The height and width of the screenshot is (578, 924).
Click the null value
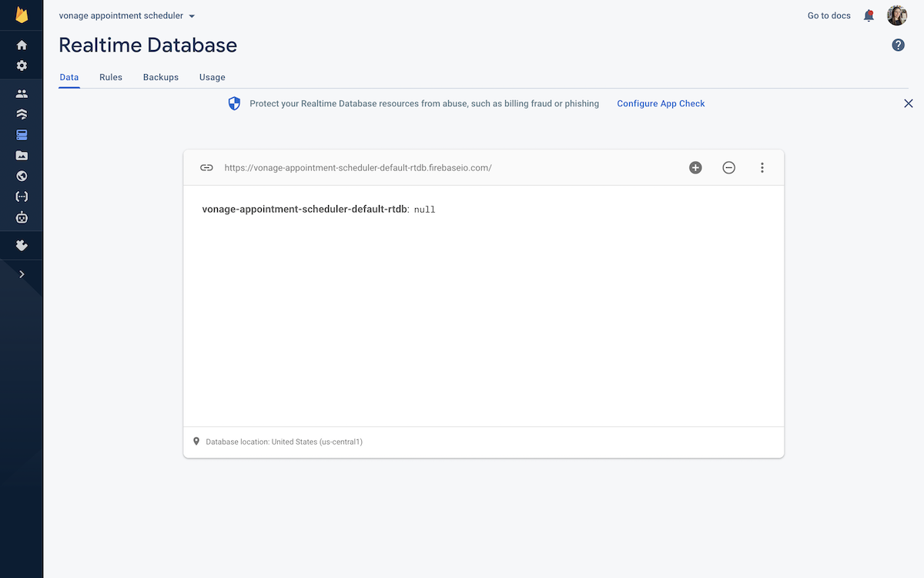(x=425, y=210)
